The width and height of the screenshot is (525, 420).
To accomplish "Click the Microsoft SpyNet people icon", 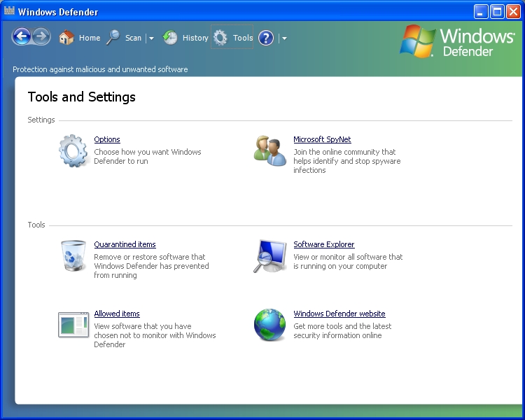I will 270,150.
